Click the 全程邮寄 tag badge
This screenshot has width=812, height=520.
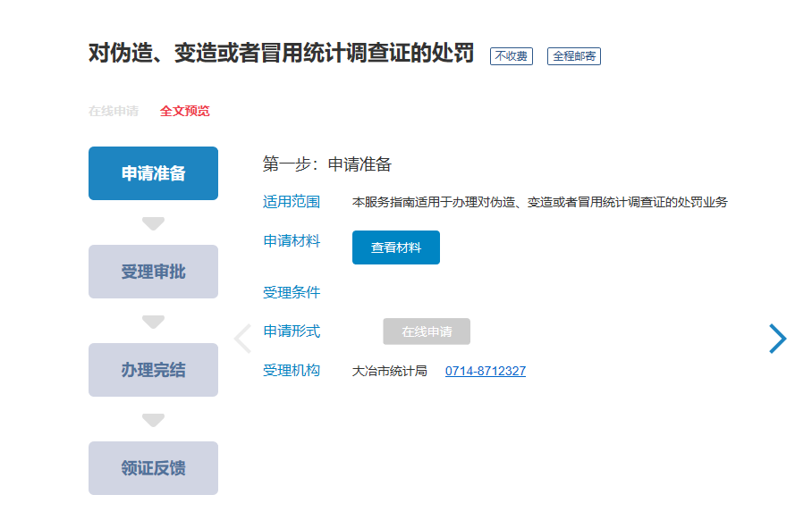click(x=573, y=56)
